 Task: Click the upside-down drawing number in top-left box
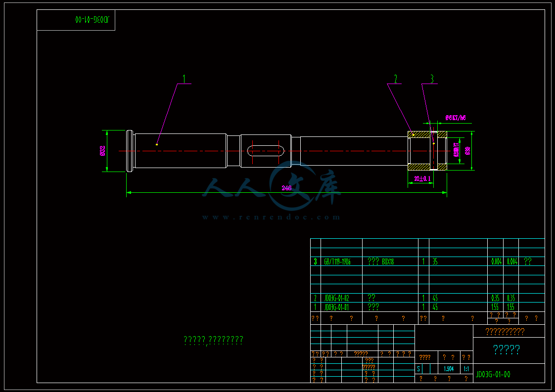tap(92, 19)
